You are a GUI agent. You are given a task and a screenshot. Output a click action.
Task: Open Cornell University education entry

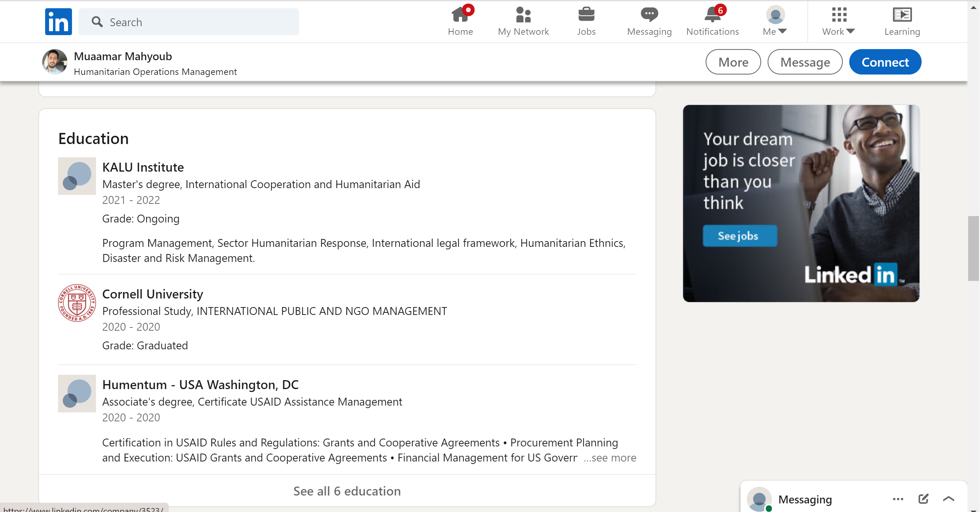pos(153,294)
